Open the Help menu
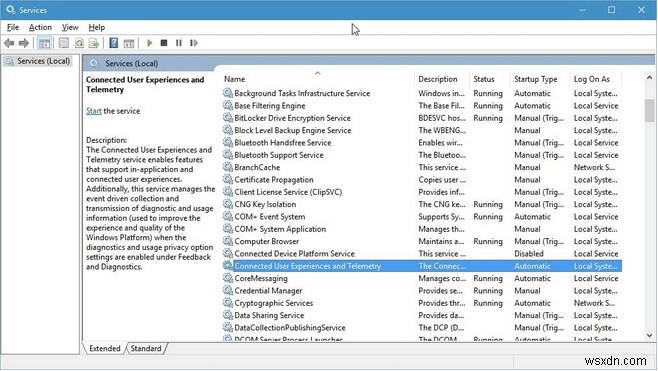Viewport: 658px width, 371px height. (x=97, y=27)
